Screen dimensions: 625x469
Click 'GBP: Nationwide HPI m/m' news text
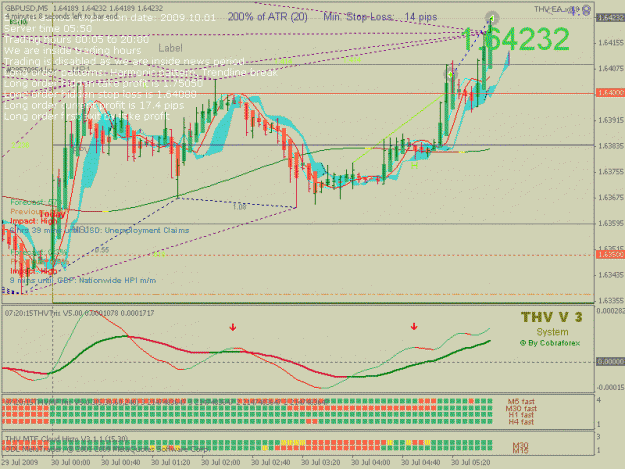pos(107,280)
